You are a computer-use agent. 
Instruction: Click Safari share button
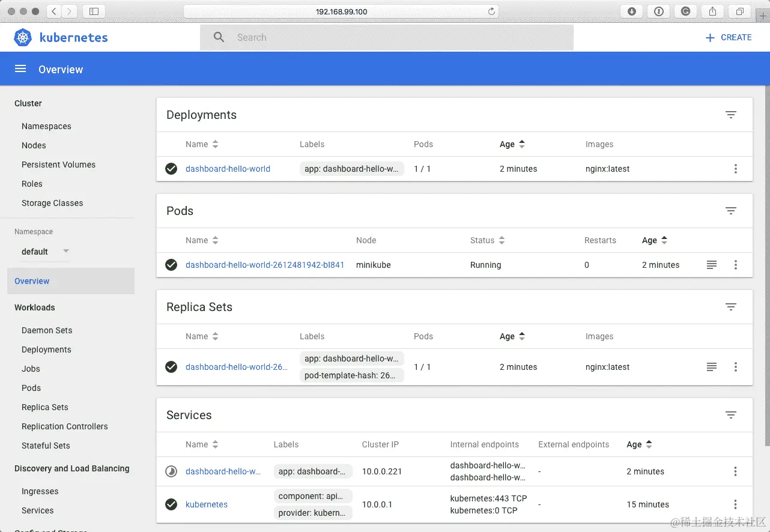click(x=713, y=11)
